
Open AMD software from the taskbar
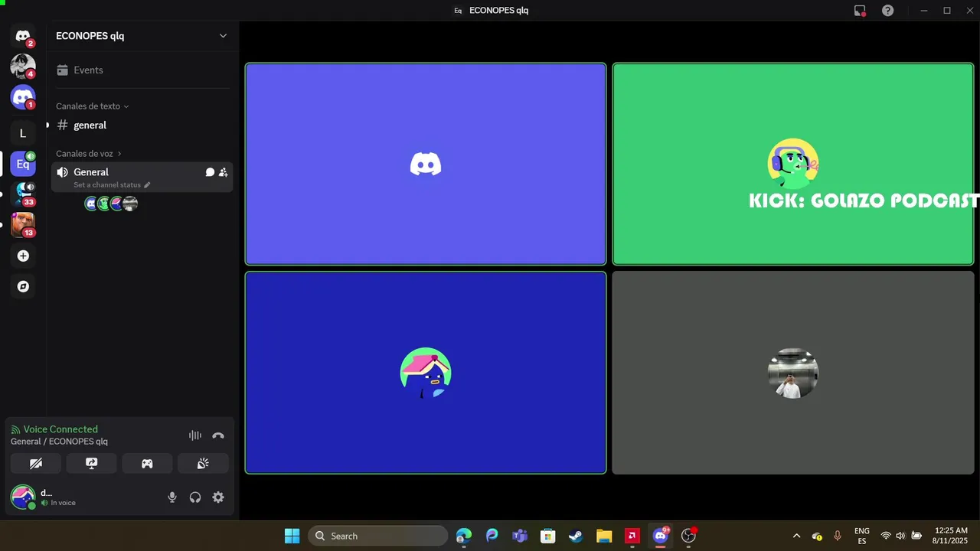(x=632, y=536)
